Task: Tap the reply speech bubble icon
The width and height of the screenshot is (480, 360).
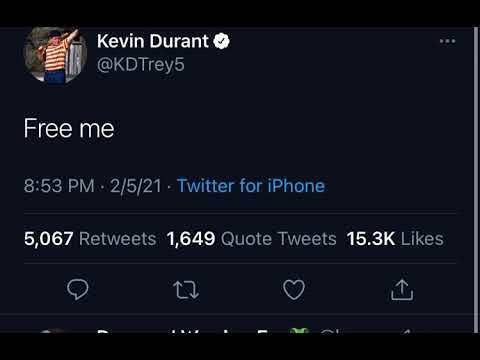Action: tap(78, 289)
